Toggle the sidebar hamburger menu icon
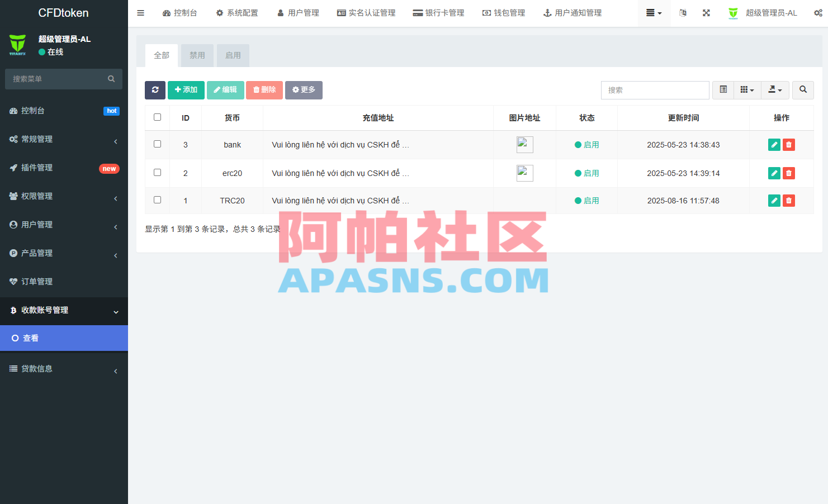The height and width of the screenshot is (504, 828). pyautogui.click(x=141, y=13)
